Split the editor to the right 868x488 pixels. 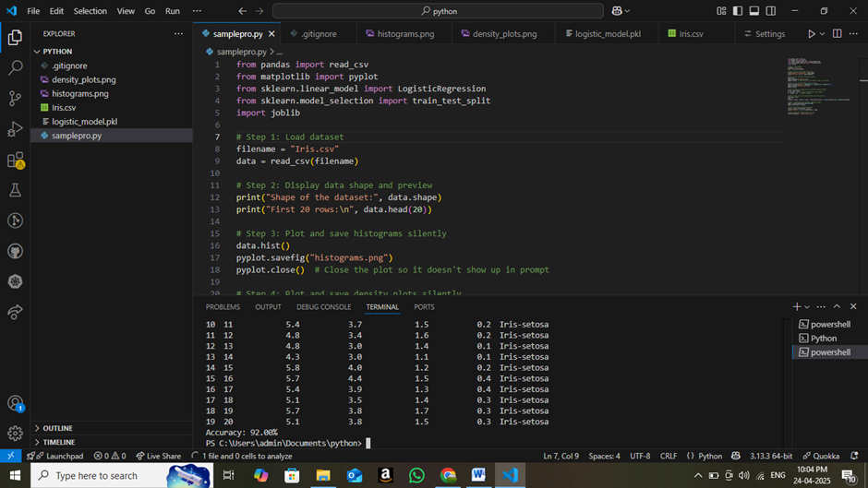click(x=837, y=34)
